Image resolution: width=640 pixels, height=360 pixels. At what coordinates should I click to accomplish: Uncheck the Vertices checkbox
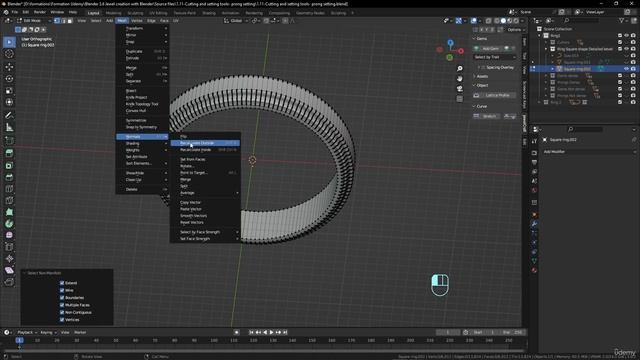coord(62,320)
